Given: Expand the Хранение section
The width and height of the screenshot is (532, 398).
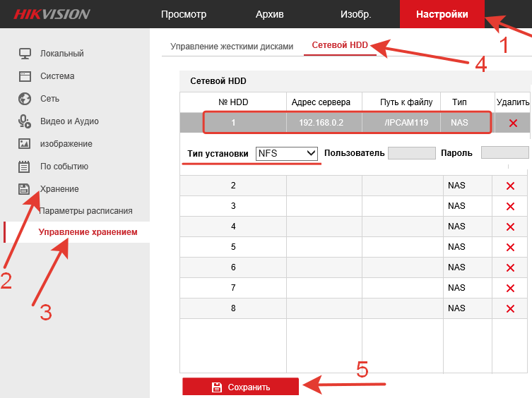Looking at the screenshot, I should tap(59, 189).
